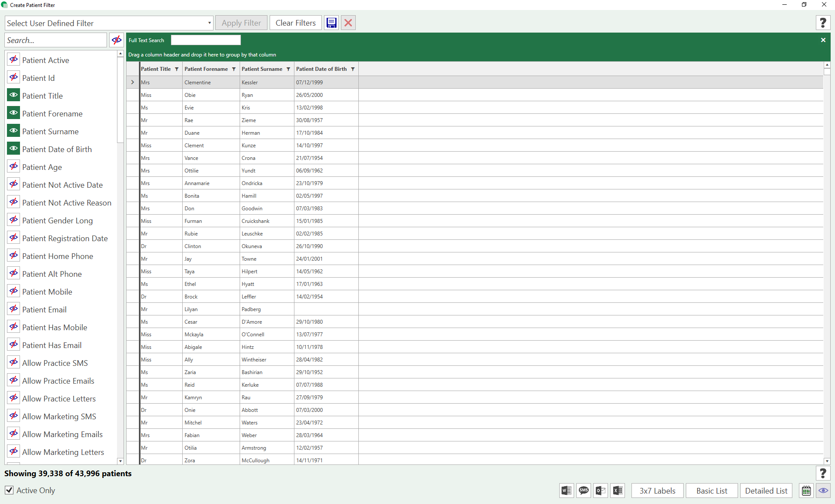This screenshot has height=504, width=835.
Task: Open the Select User Defined Filter dropdown
Action: coord(209,23)
